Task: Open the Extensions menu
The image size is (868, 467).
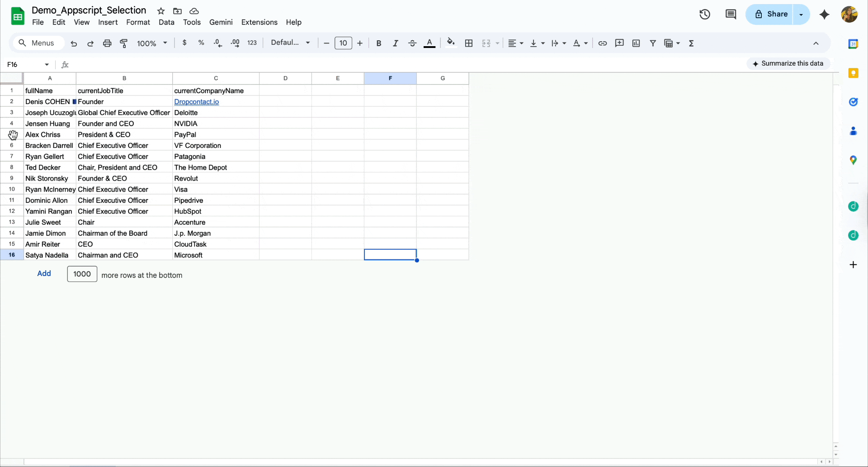Action: click(259, 22)
